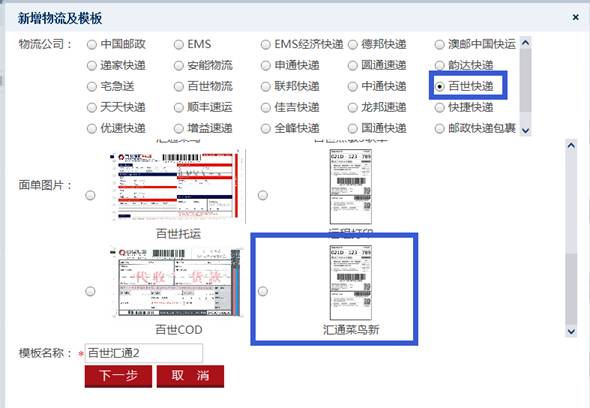Click the 模板名称 input field
This screenshot has width=590, height=408.
(144, 353)
